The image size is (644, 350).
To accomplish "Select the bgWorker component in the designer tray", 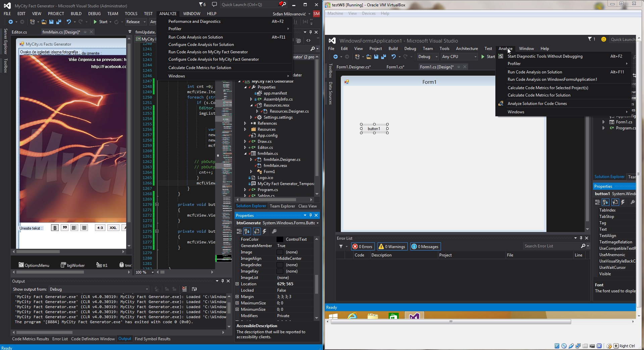I will click(x=73, y=265).
